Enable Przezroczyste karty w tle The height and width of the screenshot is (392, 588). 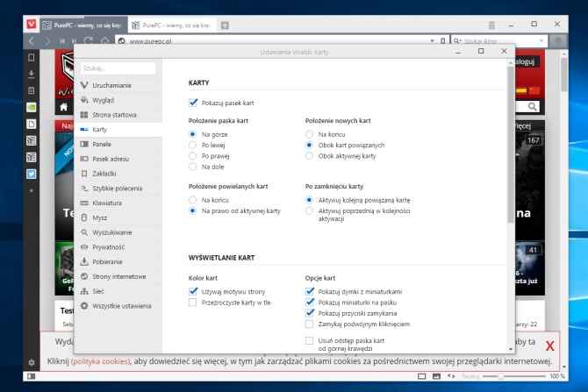coord(193,303)
